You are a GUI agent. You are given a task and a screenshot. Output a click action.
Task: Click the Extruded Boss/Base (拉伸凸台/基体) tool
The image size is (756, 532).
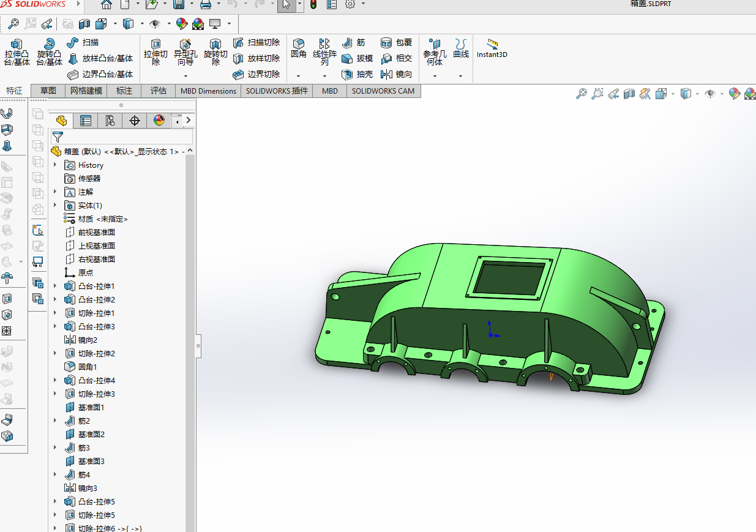click(x=17, y=52)
